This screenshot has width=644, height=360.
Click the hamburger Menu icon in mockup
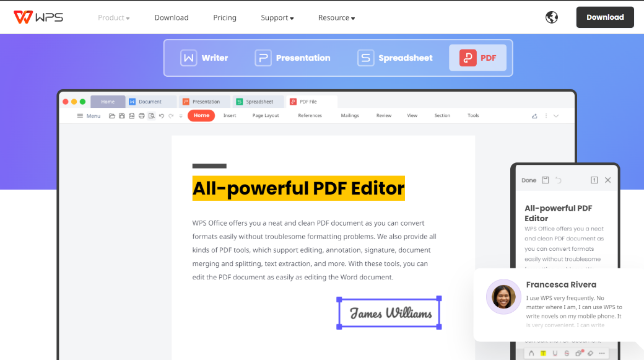pos(80,116)
